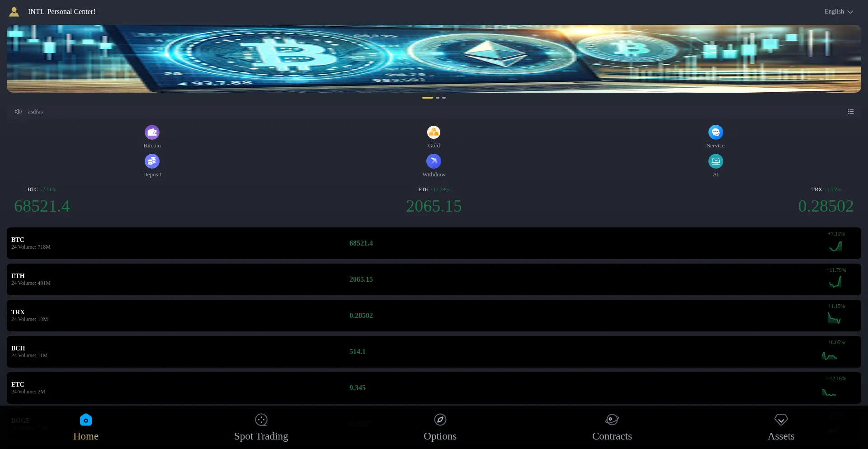Select the first banner carousel indicator

428,98
